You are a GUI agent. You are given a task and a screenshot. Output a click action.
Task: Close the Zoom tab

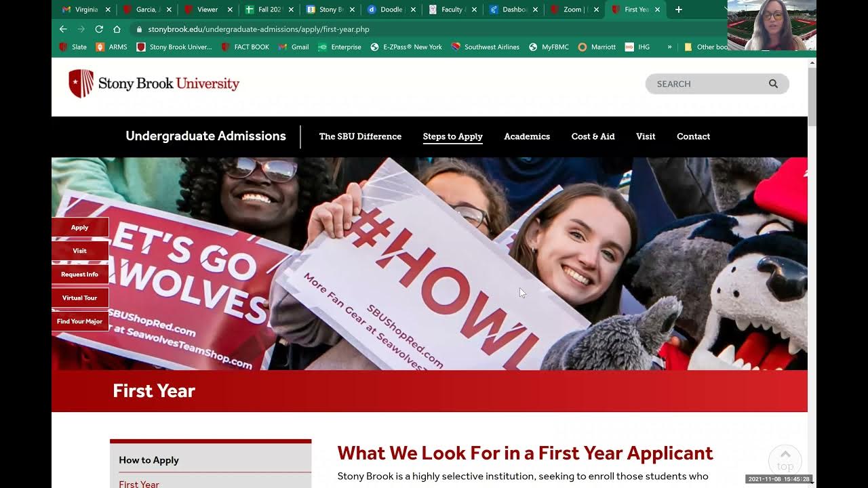coord(596,9)
